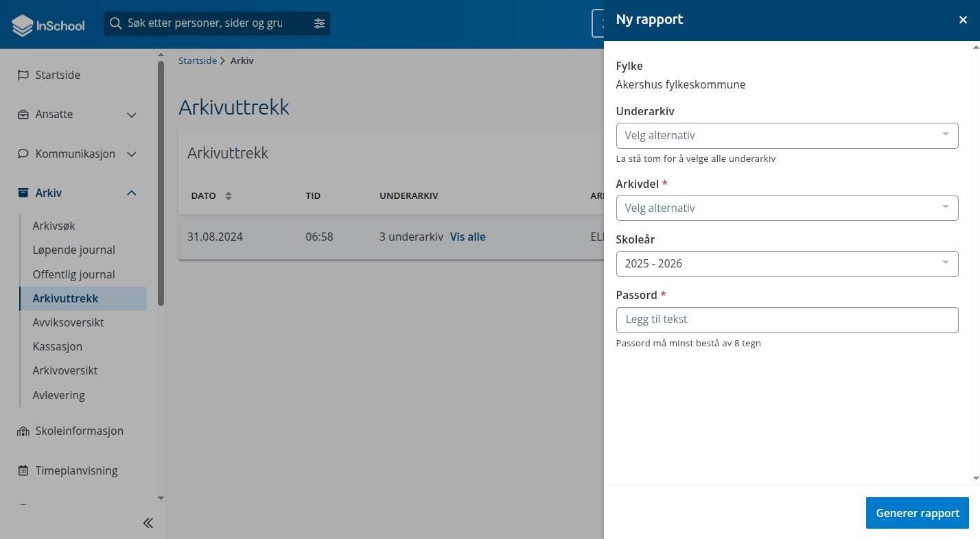This screenshot has height=539, width=980.
Task: Click the Timeplanvisning calendar icon
Action: pos(23,470)
